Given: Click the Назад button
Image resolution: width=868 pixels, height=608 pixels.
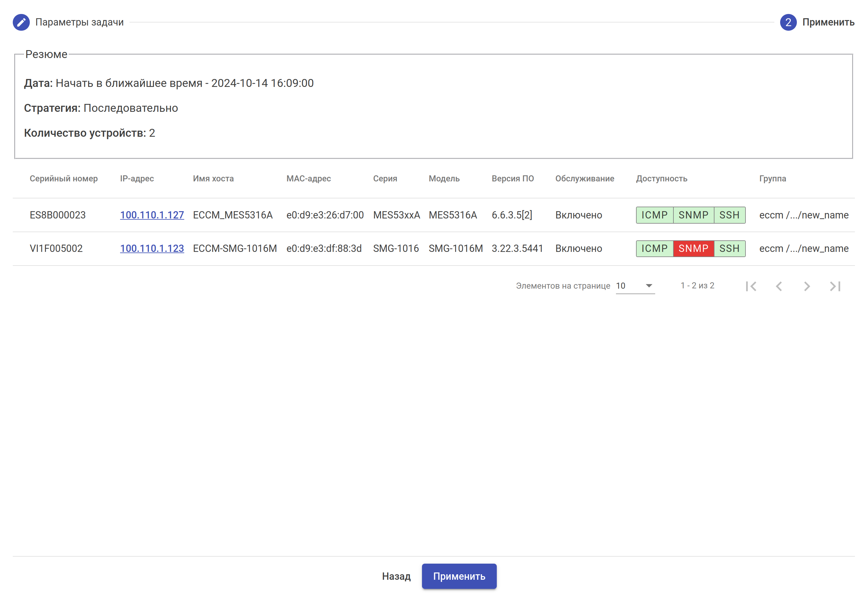Looking at the screenshot, I should pyautogui.click(x=396, y=576).
